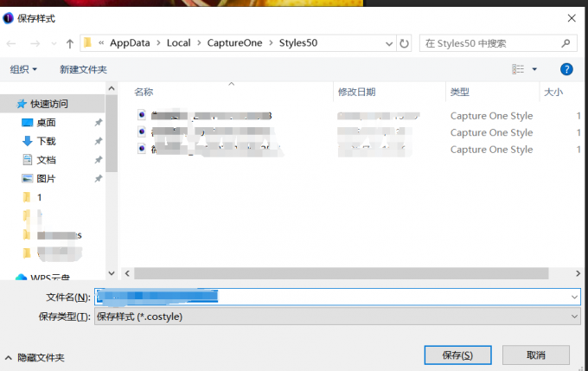Open the 桌面 desktop quick access folder
Viewport: 588px width, 371px height.
46,123
